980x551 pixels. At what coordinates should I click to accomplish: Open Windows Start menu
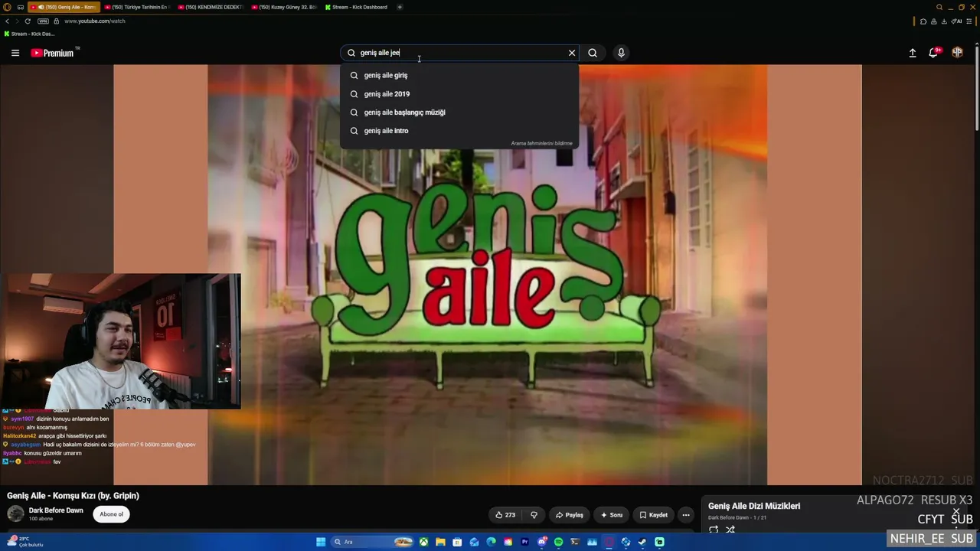tap(321, 542)
